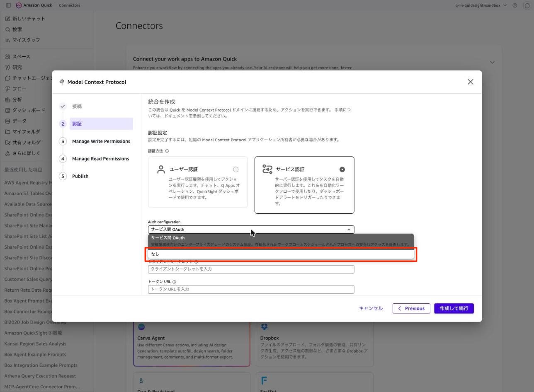This screenshot has height=392, width=534.
Task: Click the Model Context Protocol header icon
Action: [62, 82]
